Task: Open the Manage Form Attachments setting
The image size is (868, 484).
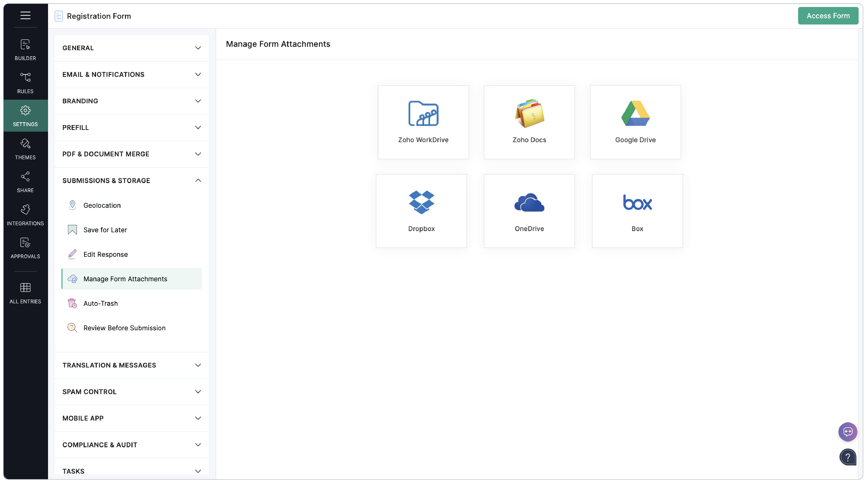Action: (x=131, y=279)
